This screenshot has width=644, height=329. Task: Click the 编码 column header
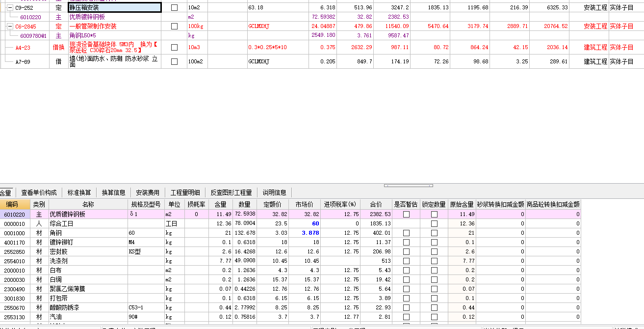12,205
